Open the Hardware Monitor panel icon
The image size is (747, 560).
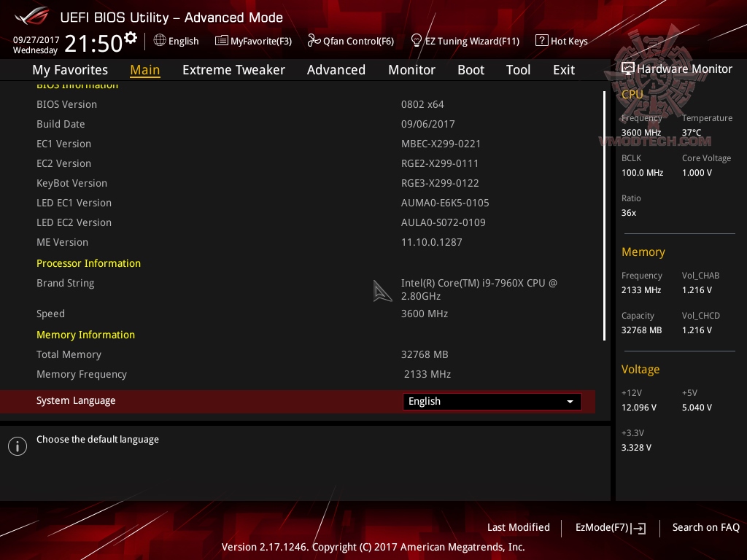[x=628, y=68]
